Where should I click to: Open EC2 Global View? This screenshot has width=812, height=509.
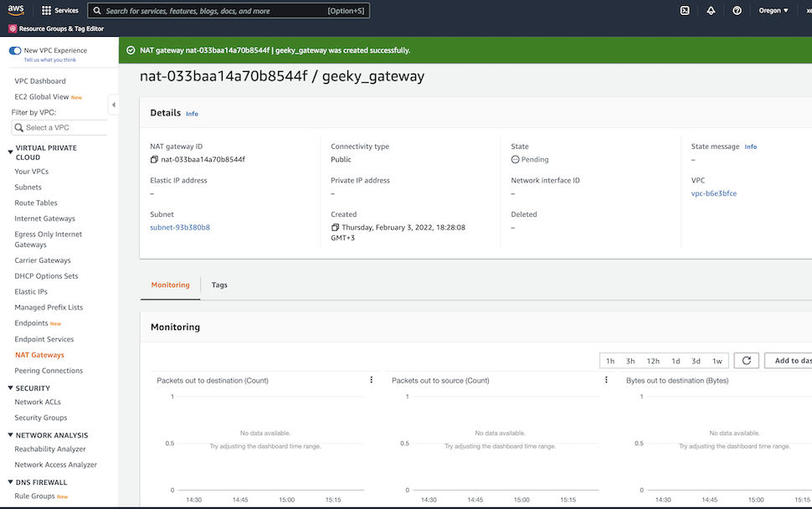[41, 97]
